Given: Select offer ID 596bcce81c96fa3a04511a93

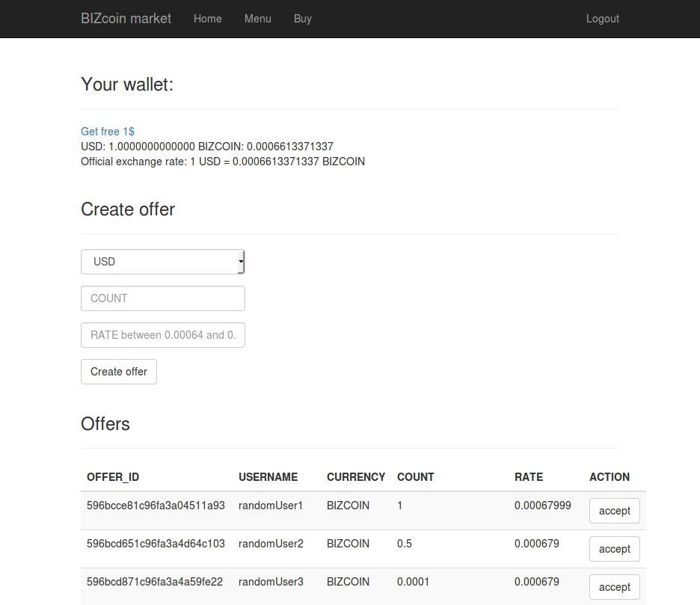Looking at the screenshot, I should [x=156, y=506].
